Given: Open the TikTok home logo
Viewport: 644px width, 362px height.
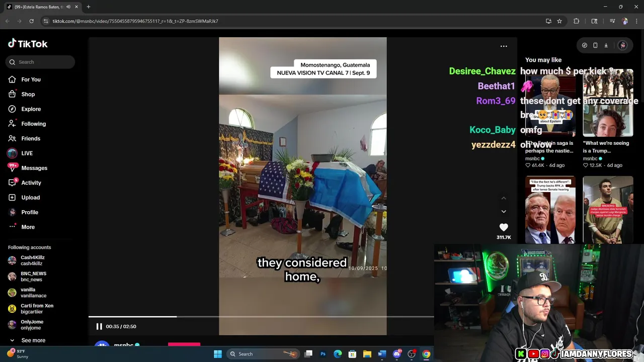Looking at the screenshot, I should coord(28,44).
